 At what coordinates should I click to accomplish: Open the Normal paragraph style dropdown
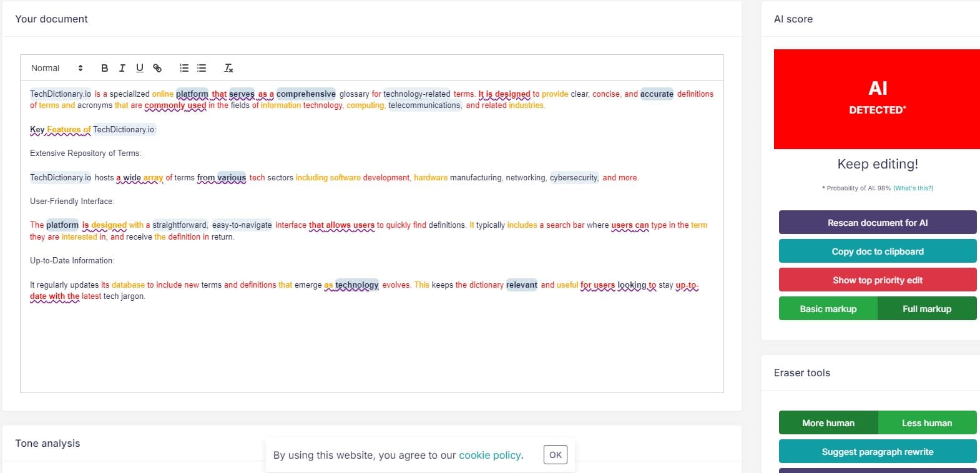56,68
